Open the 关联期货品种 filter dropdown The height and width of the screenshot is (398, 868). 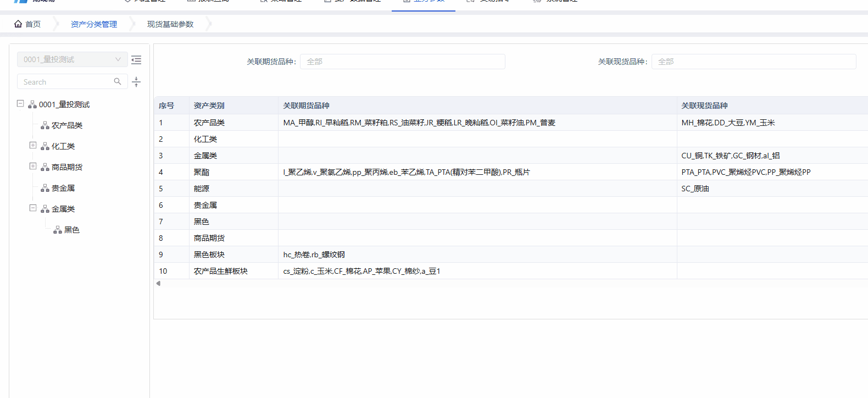pyautogui.click(x=402, y=62)
